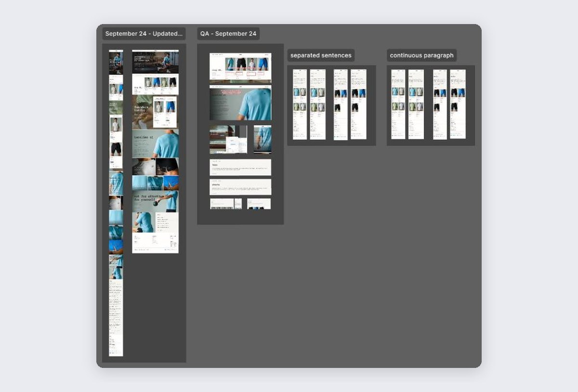The image size is (578, 392).
Task: Select the 'continuous paragraph' section label
Action: (x=421, y=55)
